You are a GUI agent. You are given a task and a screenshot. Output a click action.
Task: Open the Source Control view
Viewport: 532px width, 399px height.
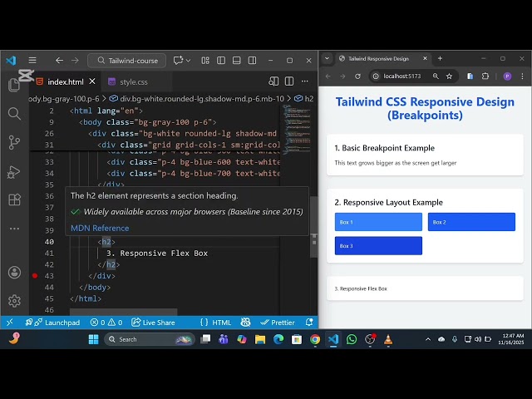point(14,142)
